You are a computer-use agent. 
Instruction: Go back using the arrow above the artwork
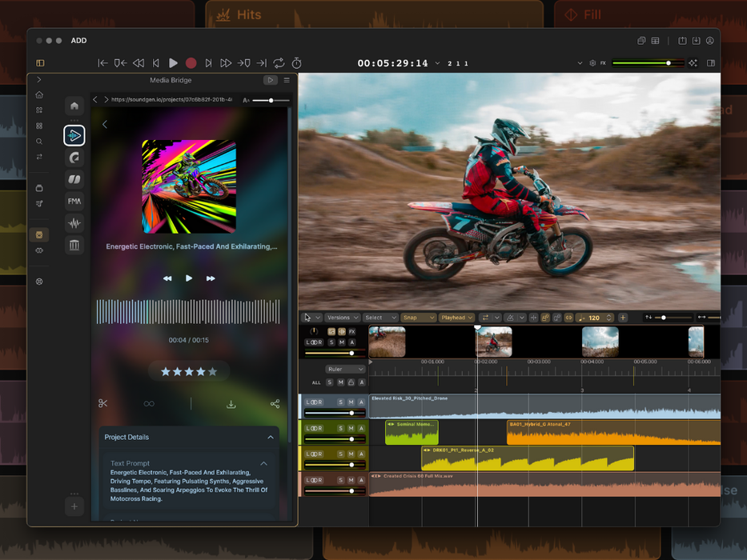(x=105, y=124)
